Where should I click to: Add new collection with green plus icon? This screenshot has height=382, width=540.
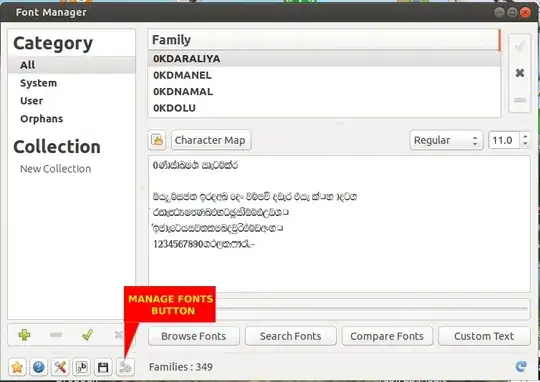point(24,334)
